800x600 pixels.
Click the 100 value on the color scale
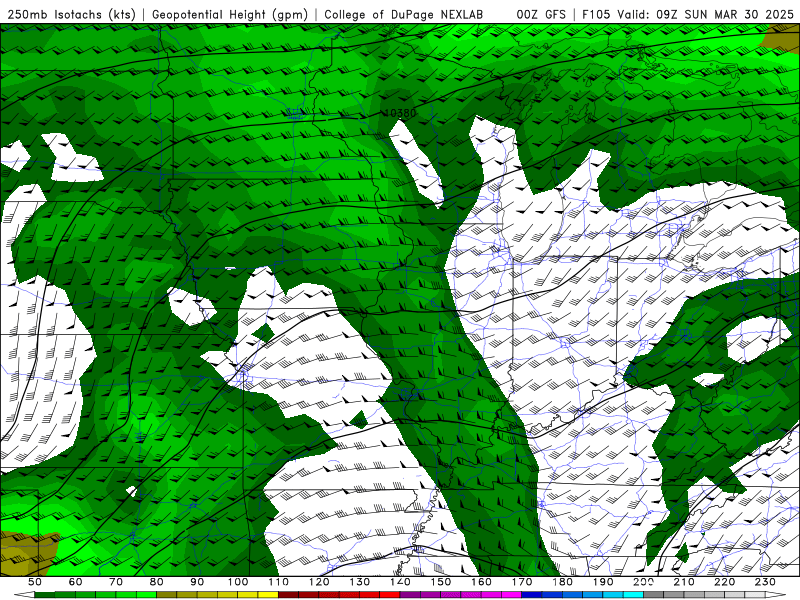(238, 582)
